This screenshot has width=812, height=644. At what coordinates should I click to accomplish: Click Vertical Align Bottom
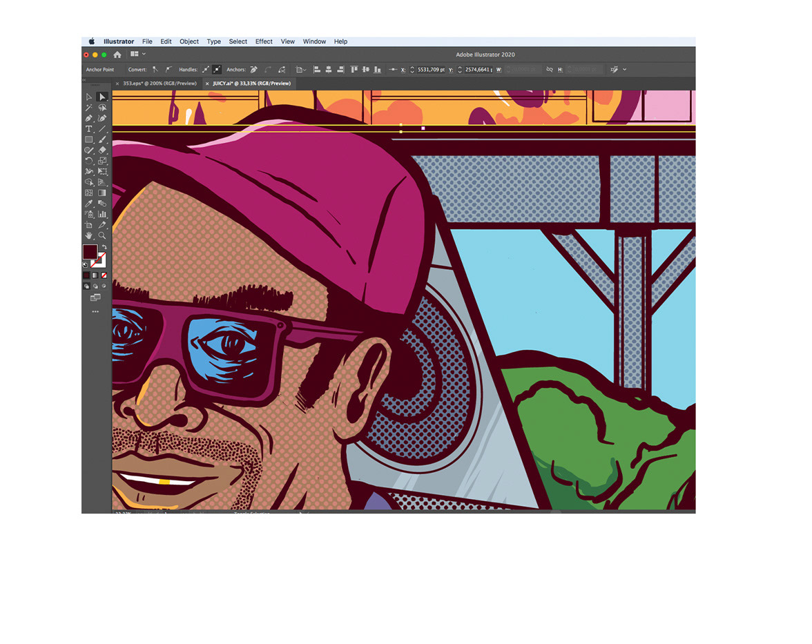tap(378, 69)
